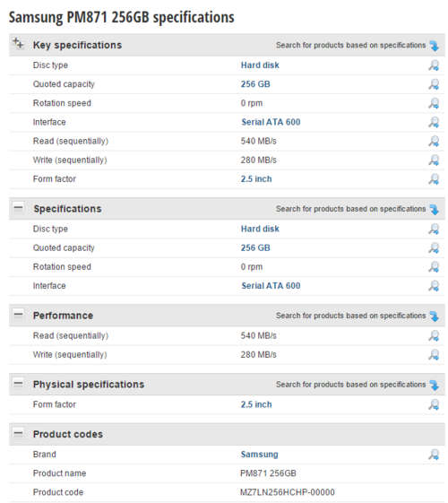Expand the Key specifications section with plus icon
The height and width of the screenshot is (503, 448).
(18, 43)
